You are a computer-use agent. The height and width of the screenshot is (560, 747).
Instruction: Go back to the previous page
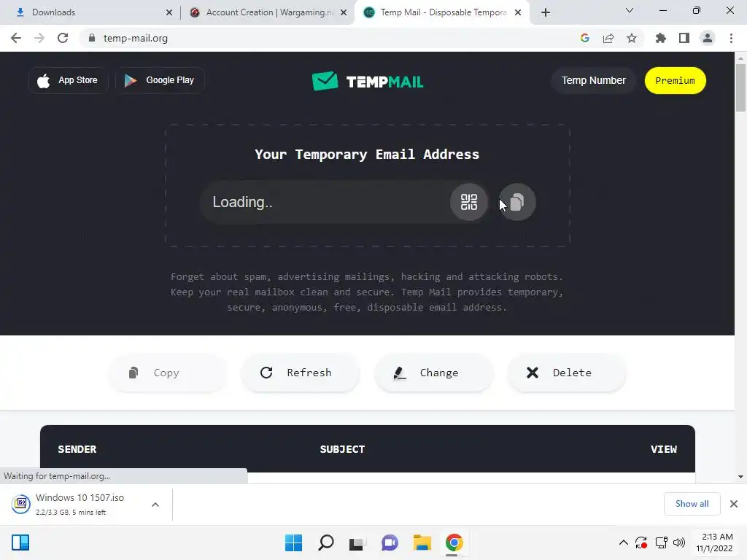tap(16, 38)
